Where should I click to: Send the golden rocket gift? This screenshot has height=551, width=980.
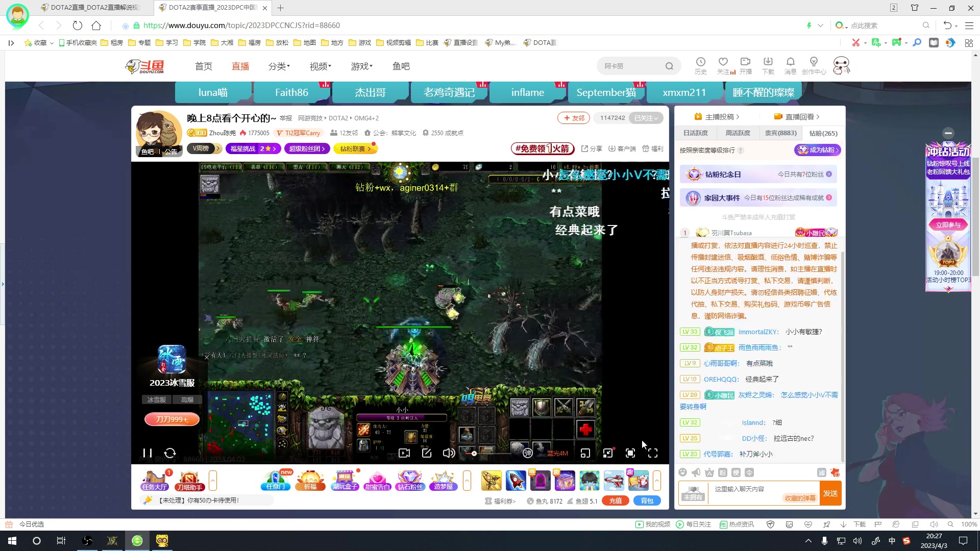click(491, 481)
